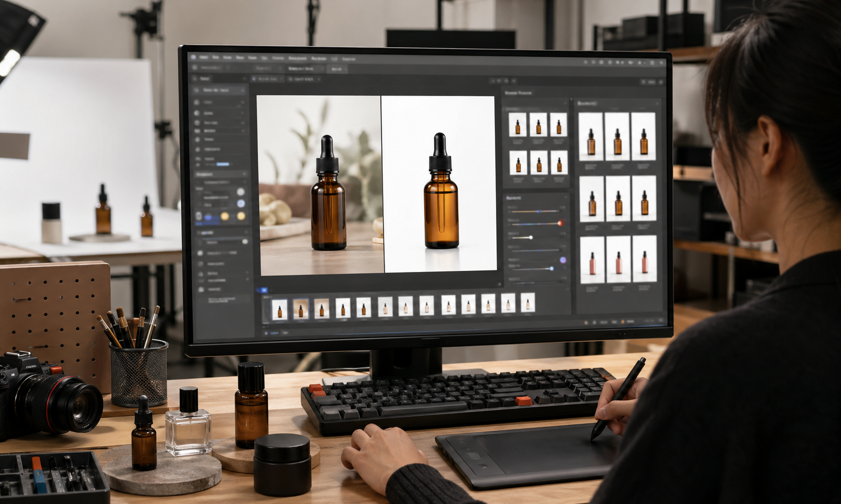Open the first menu in the top menu bar
The height and width of the screenshot is (504, 841).
coord(204,57)
